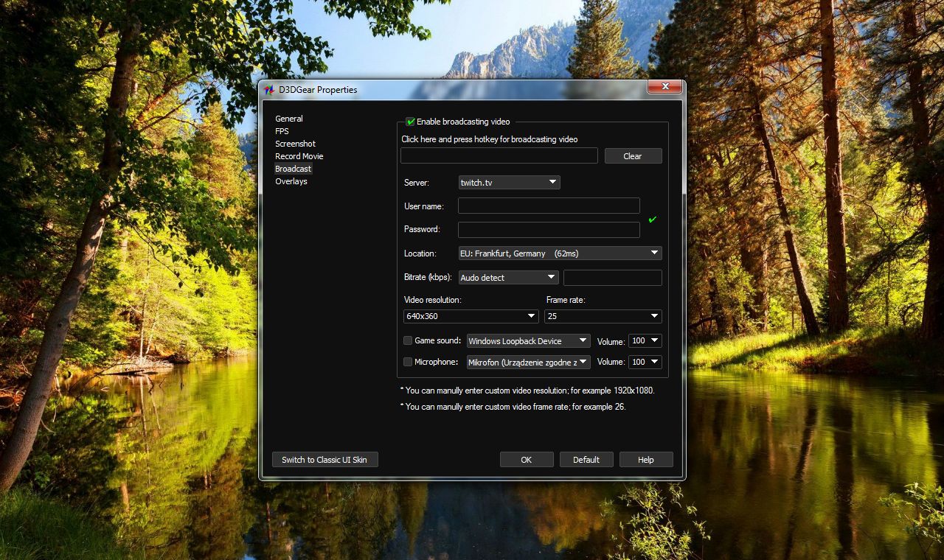Select the Broadcast settings page
Image resolution: width=944 pixels, height=560 pixels.
coord(293,169)
